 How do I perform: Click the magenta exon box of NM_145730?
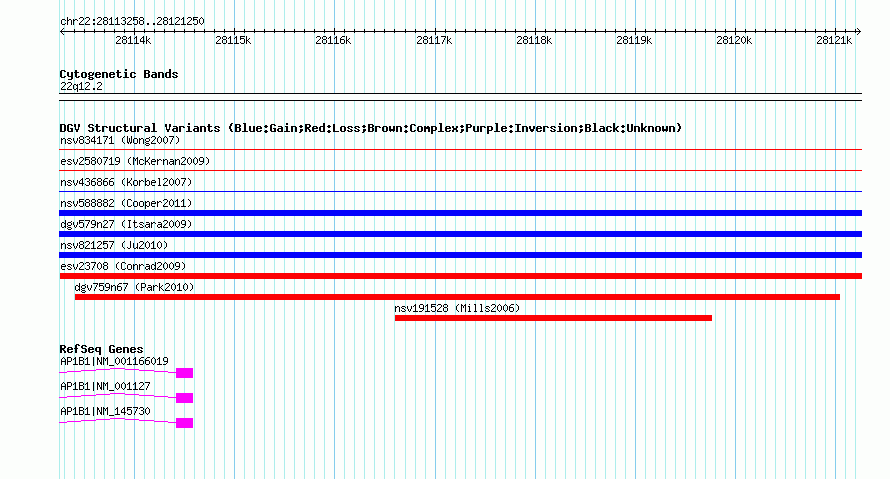point(184,423)
